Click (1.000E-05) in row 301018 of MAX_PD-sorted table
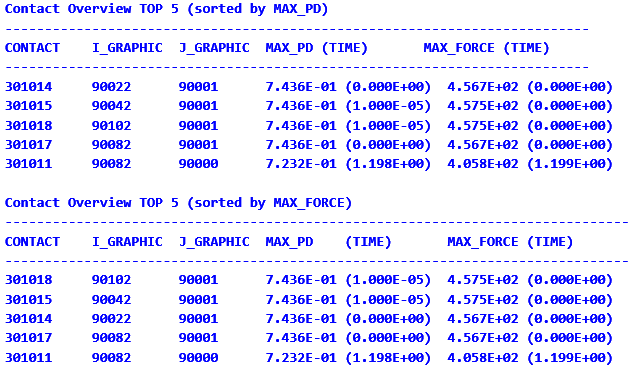This screenshot has width=638, height=368. coord(388,125)
